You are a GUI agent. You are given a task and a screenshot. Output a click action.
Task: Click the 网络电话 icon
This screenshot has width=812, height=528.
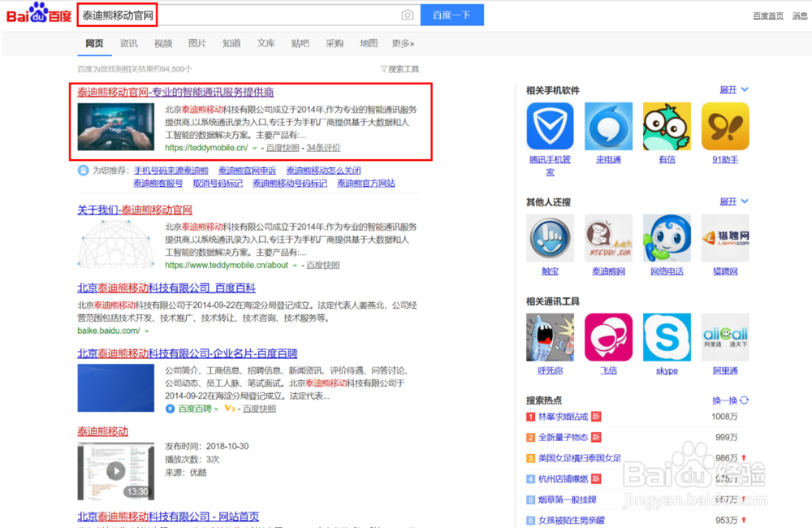[667, 238]
